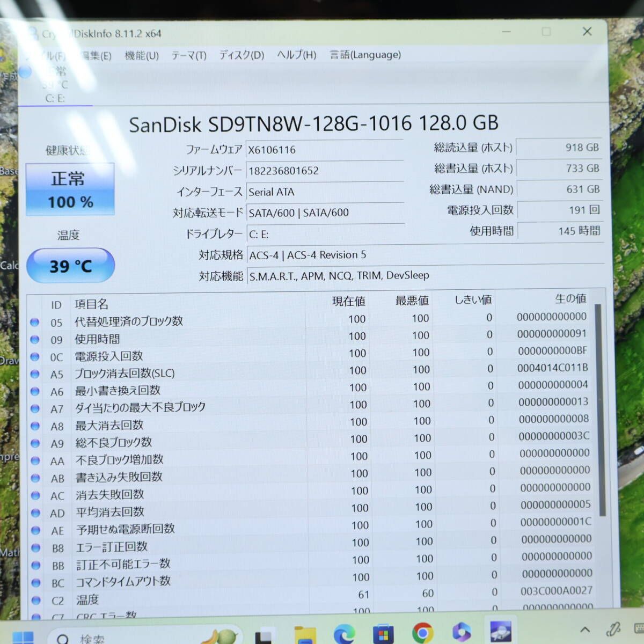Viewport: 644px width, 644px height.
Task: Click the total NAND writes value 631 GB
Action: (x=559, y=189)
